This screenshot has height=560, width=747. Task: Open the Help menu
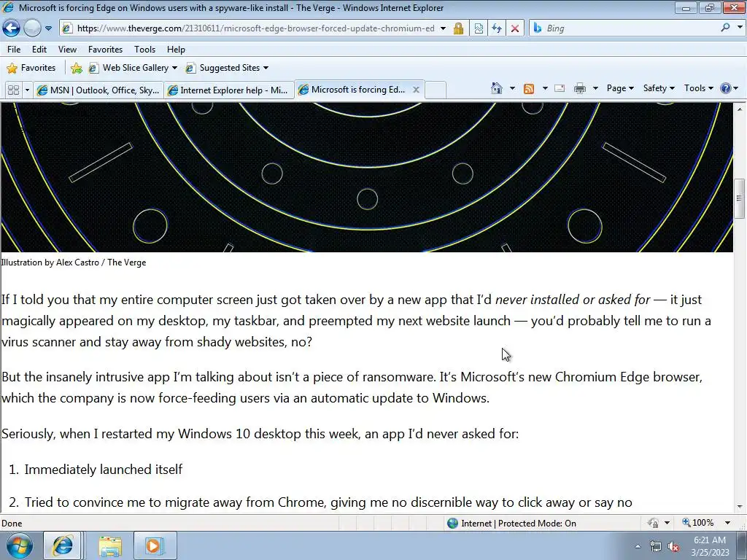[x=176, y=50]
